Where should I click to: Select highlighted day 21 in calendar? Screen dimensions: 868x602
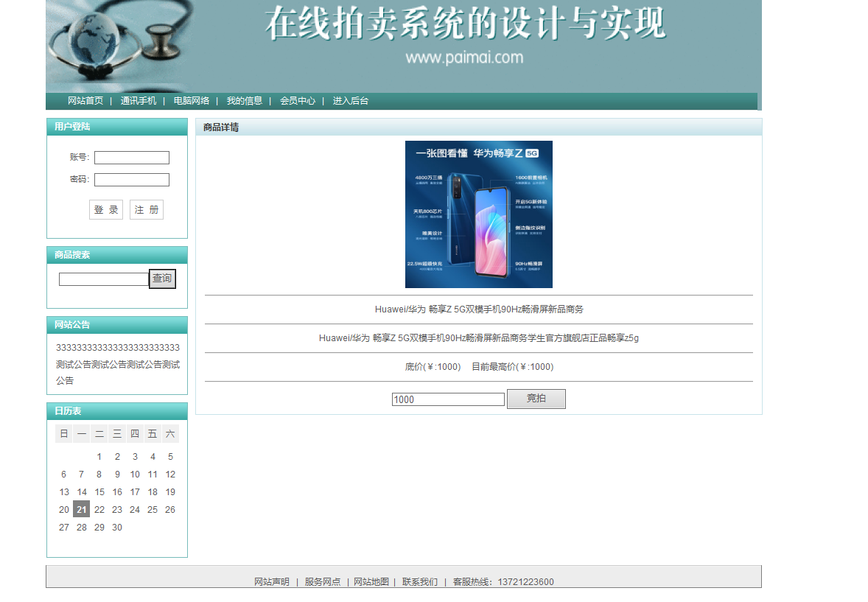click(x=82, y=509)
